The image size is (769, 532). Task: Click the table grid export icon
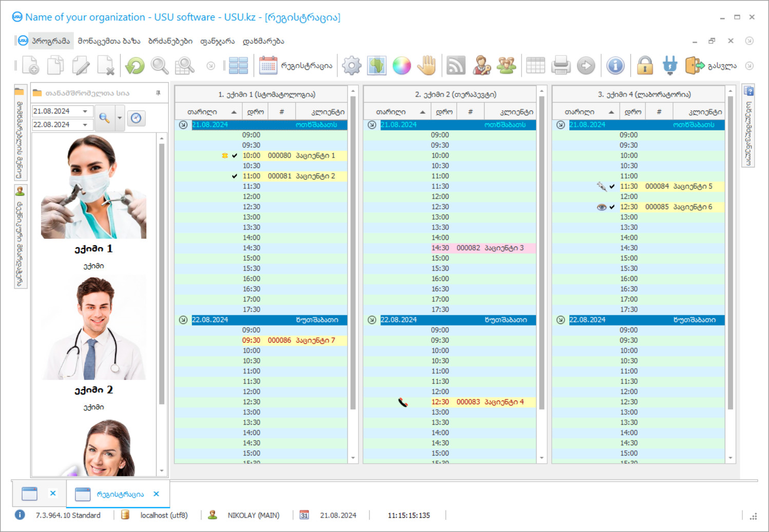click(x=535, y=65)
